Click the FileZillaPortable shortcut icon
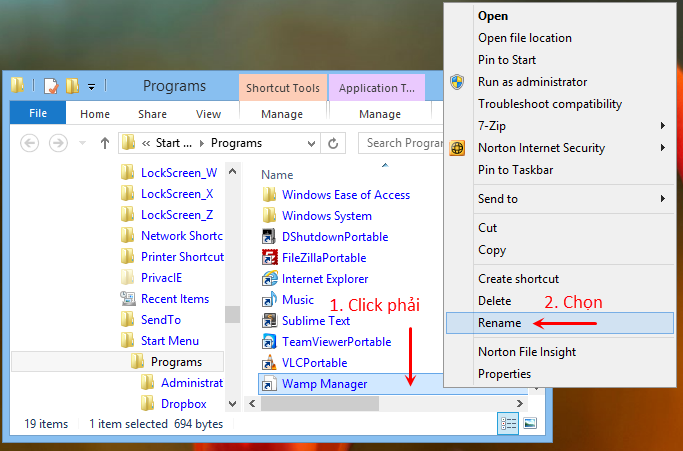This screenshot has width=683, height=451. 270,258
